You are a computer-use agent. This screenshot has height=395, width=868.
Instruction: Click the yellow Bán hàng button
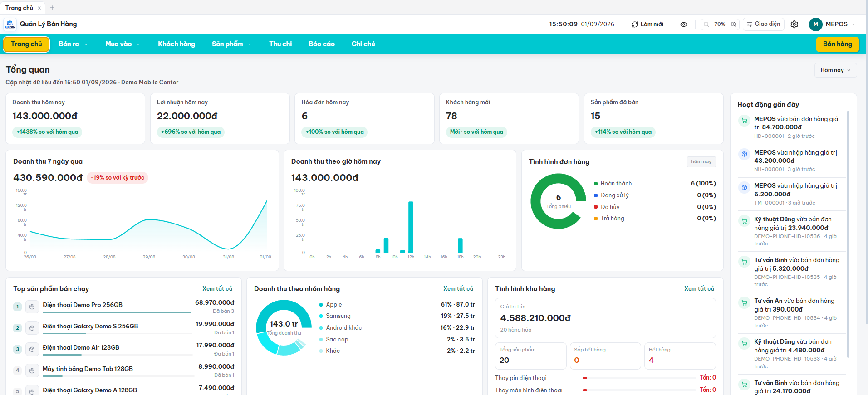[838, 44]
